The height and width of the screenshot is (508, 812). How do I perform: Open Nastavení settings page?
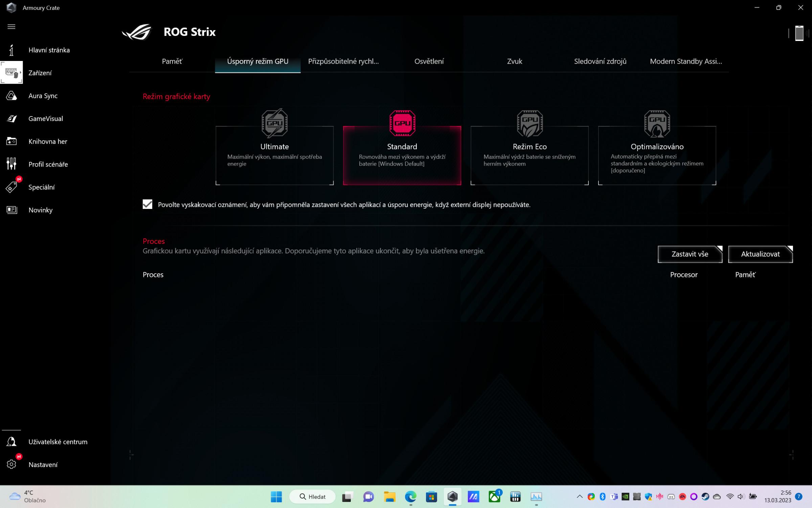[x=43, y=465]
